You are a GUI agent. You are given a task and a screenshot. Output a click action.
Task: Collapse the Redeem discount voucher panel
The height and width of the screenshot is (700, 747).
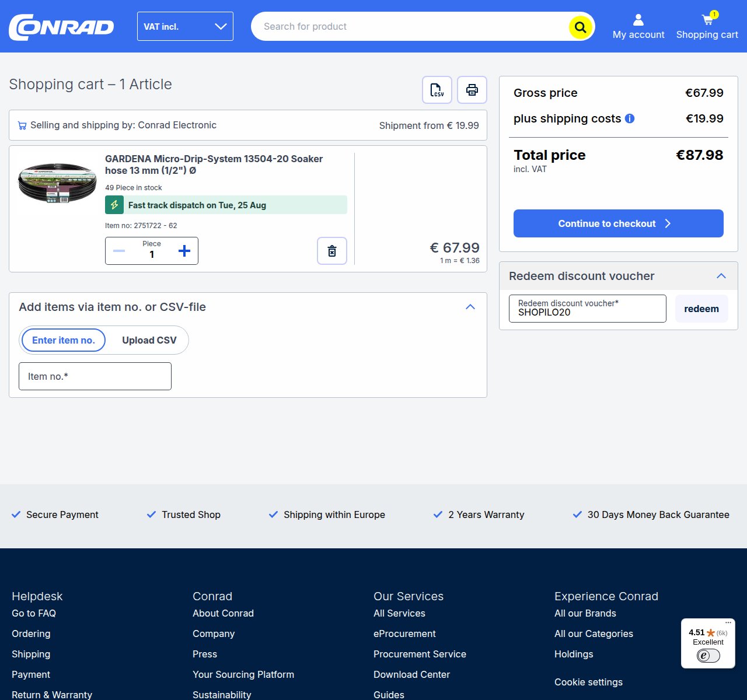pos(721,276)
